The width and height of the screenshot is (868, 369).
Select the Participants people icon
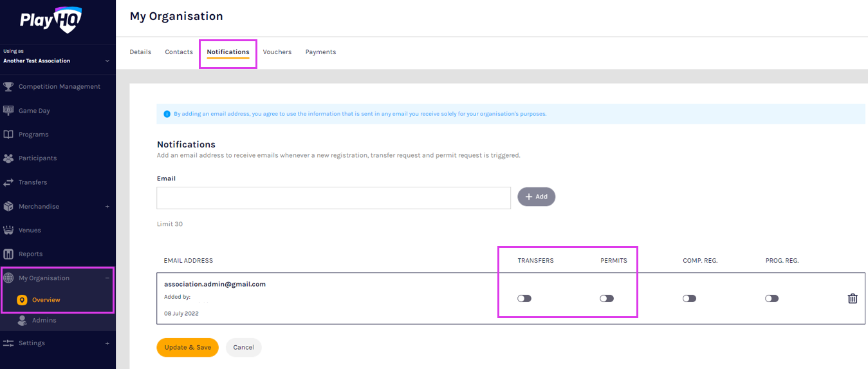coord(8,158)
